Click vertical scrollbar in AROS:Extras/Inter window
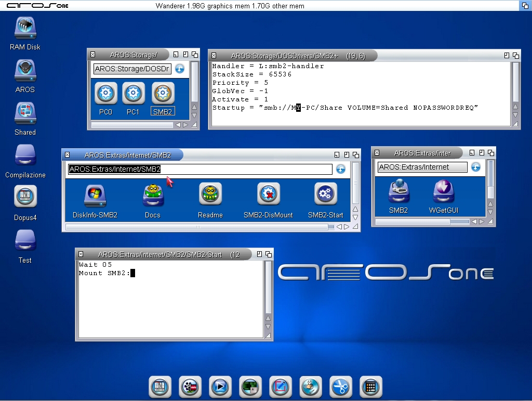532x401 pixels. tap(490, 179)
